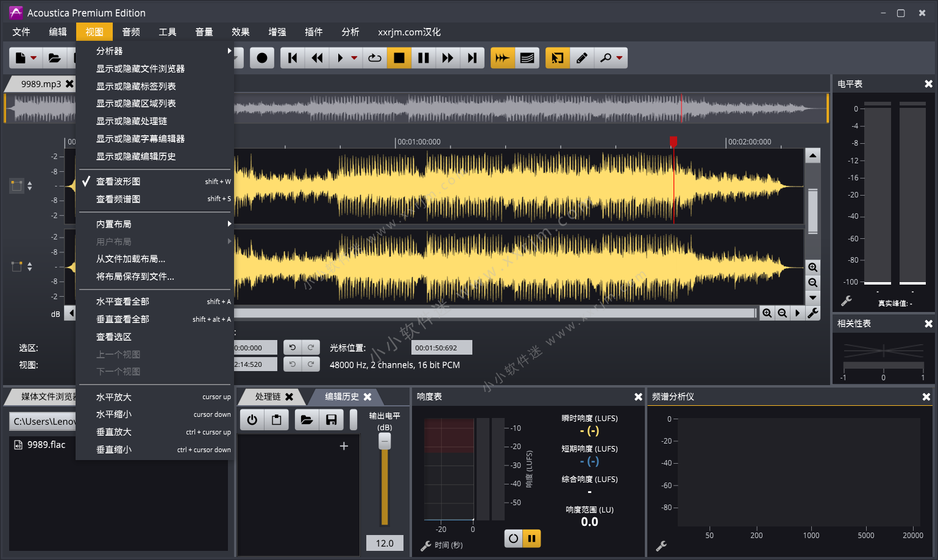
Task: Switch to the 编辑历史 tab
Action: pos(342,397)
